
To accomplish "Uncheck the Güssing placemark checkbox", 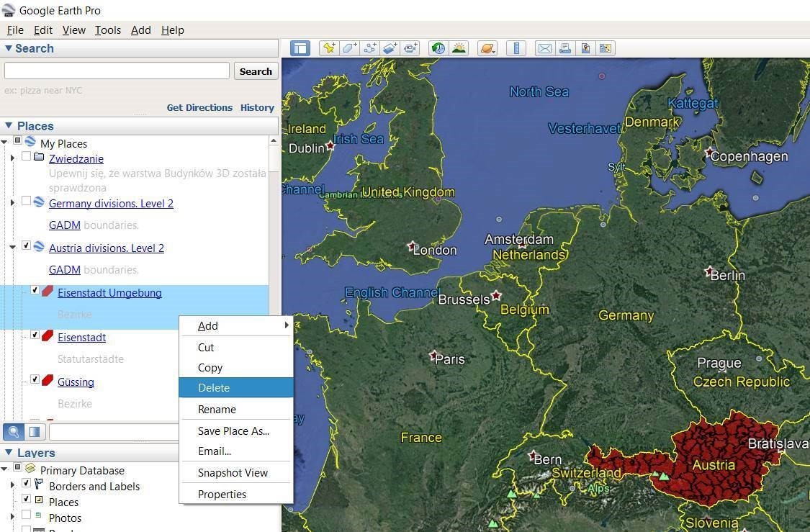I will [35, 379].
